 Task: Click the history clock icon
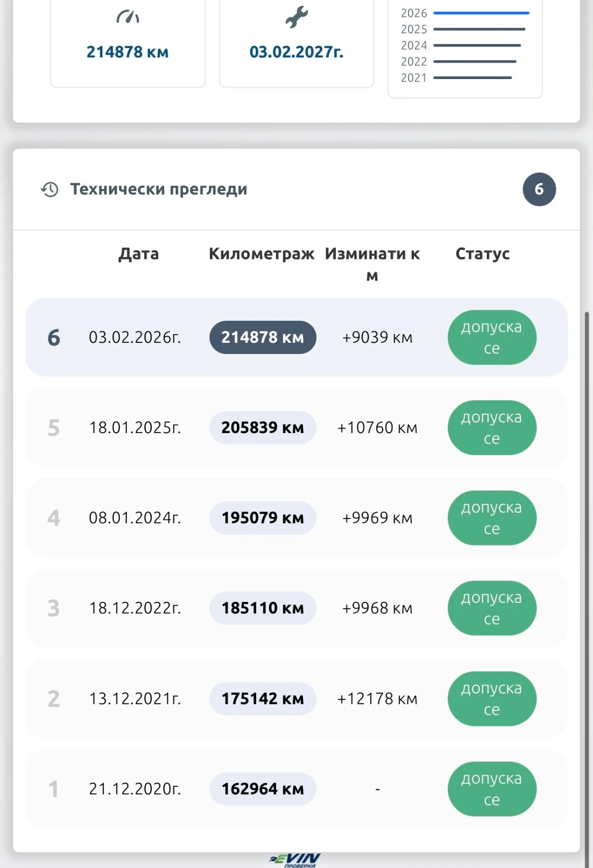pyautogui.click(x=50, y=190)
